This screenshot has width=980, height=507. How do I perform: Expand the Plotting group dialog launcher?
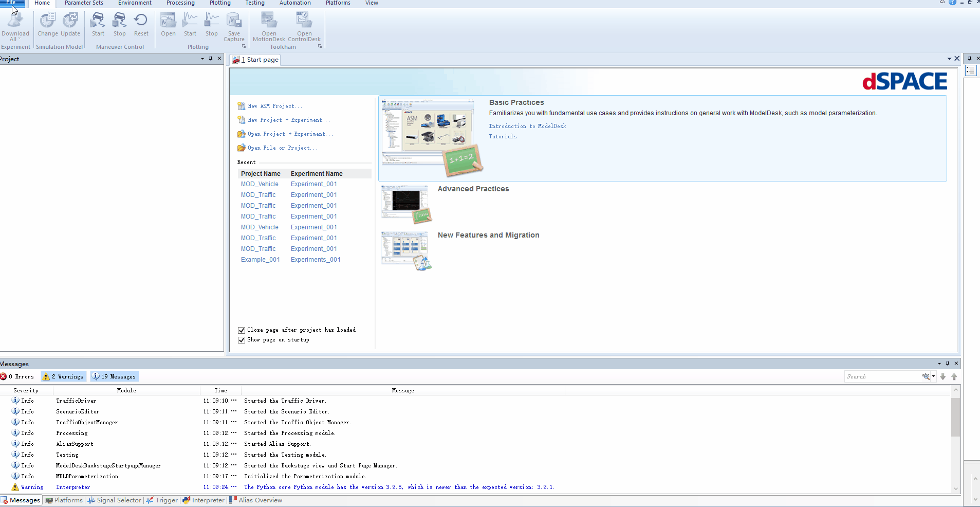pyautogui.click(x=244, y=46)
